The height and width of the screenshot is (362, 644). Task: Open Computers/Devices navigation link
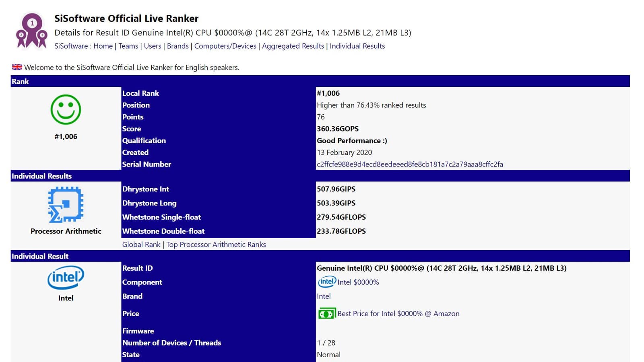tap(225, 46)
